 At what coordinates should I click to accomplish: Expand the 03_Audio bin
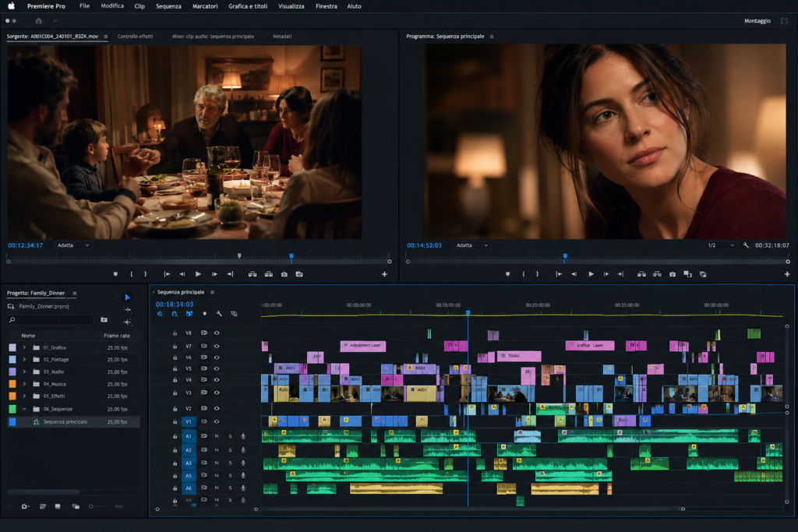pos(24,372)
